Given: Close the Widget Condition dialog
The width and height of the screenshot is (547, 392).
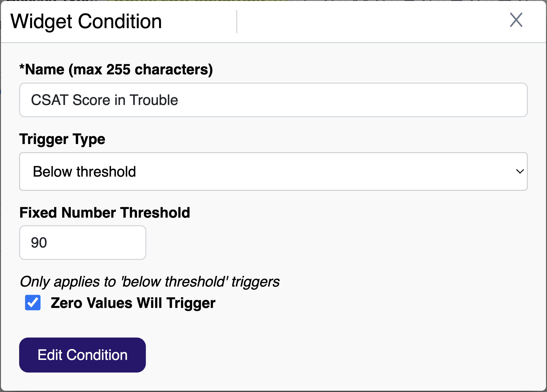Looking at the screenshot, I should [516, 20].
